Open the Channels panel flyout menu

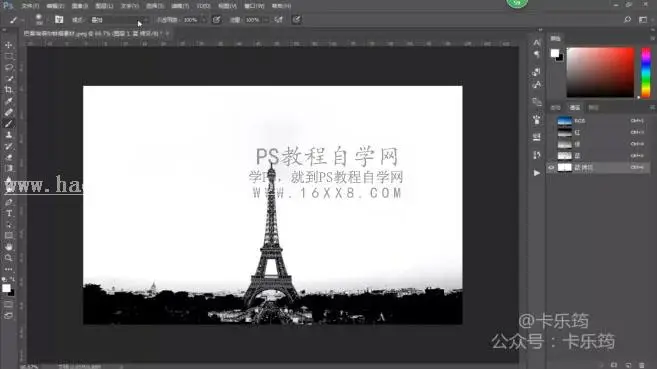tap(652, 108)
